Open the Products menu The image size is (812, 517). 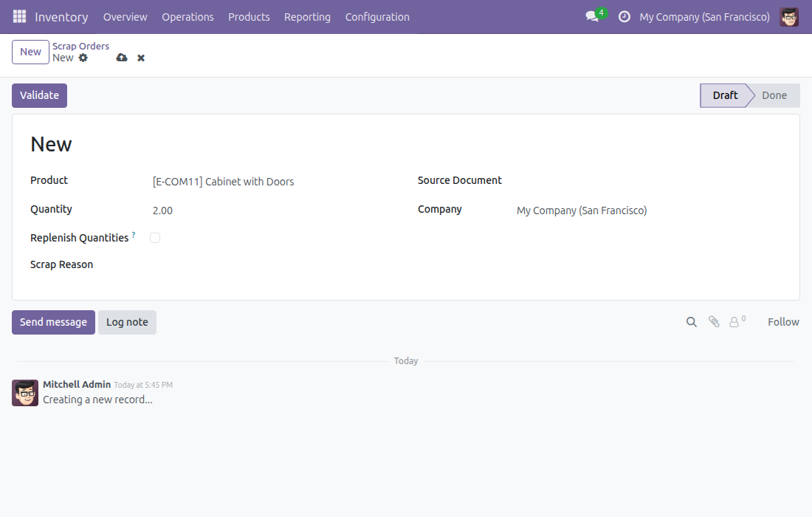(249, 17)
